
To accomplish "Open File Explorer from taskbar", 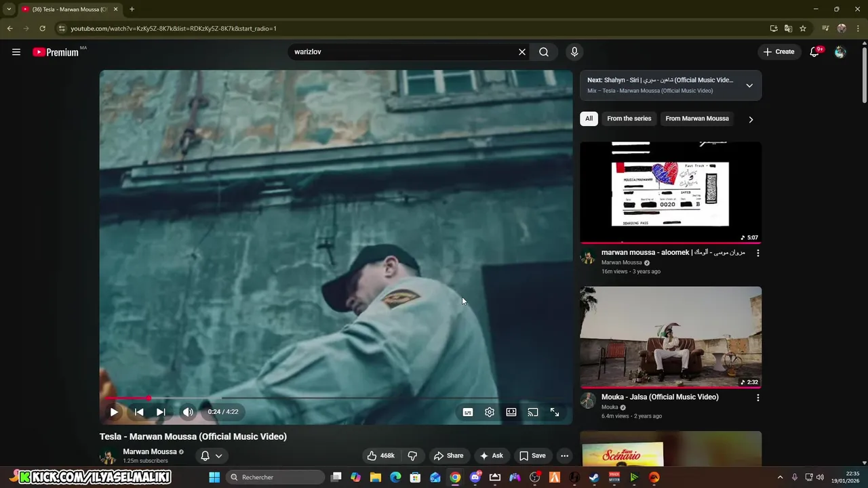I will (376, 477).
